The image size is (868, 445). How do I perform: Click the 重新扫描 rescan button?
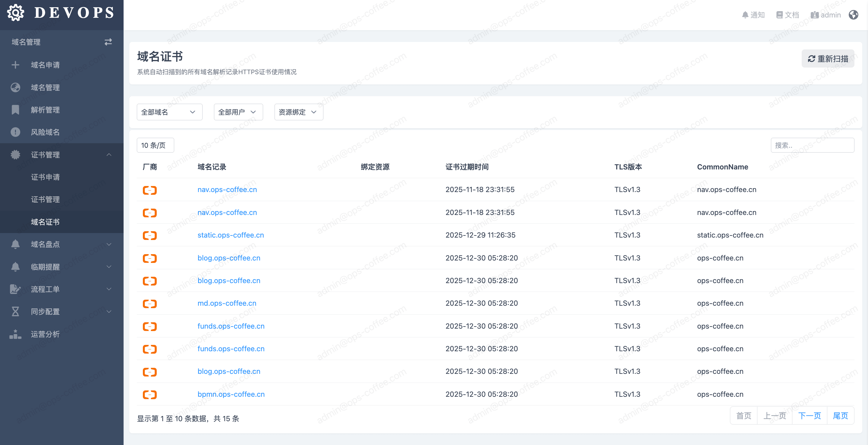[x=828, y=59]
